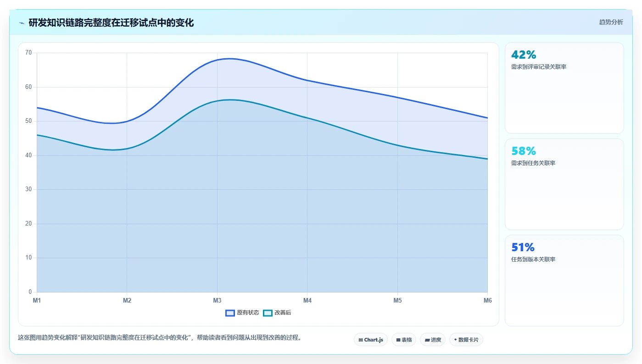The image size is (642, 364).
Task: Open the 42% 需求到评审记录关联率 card
Action: (564, 88)
